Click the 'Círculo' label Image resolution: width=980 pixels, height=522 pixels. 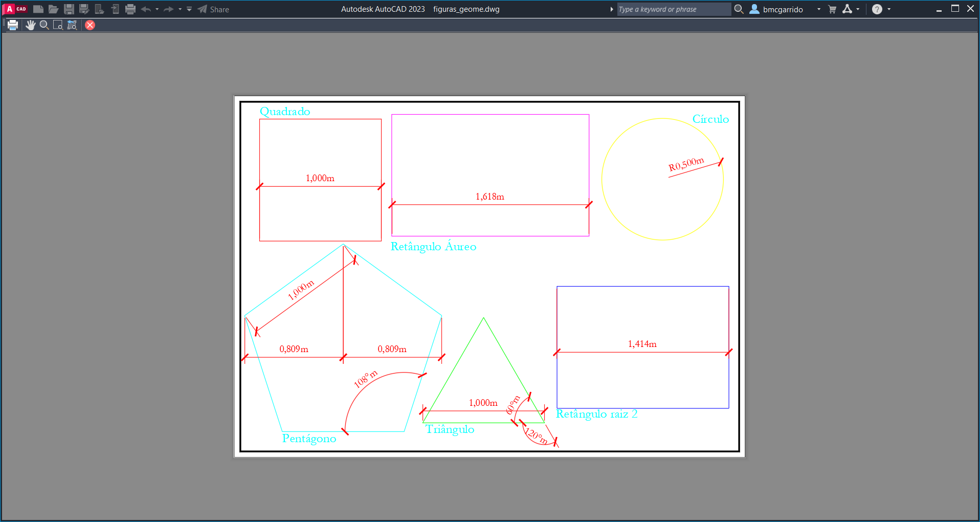point(710,119)
